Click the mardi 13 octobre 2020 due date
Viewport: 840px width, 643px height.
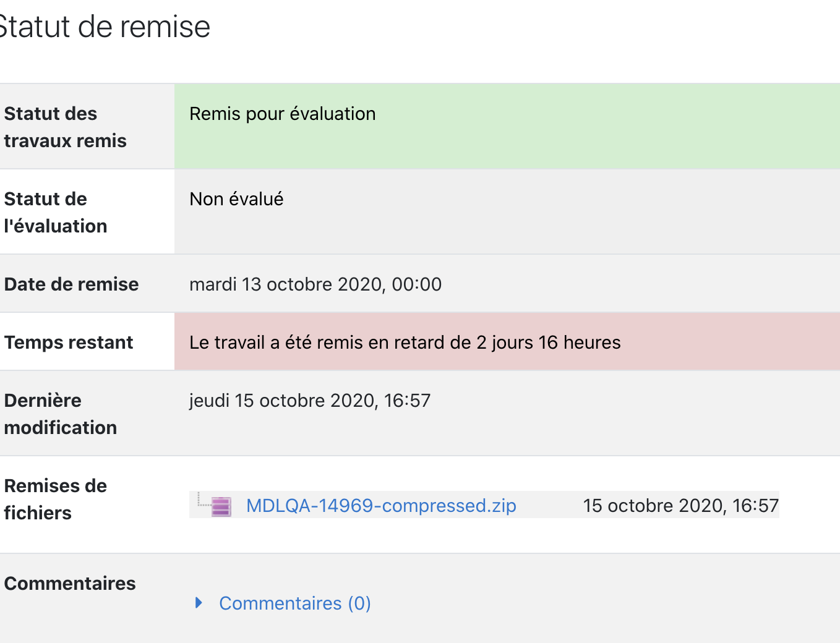tap(315, 284)
